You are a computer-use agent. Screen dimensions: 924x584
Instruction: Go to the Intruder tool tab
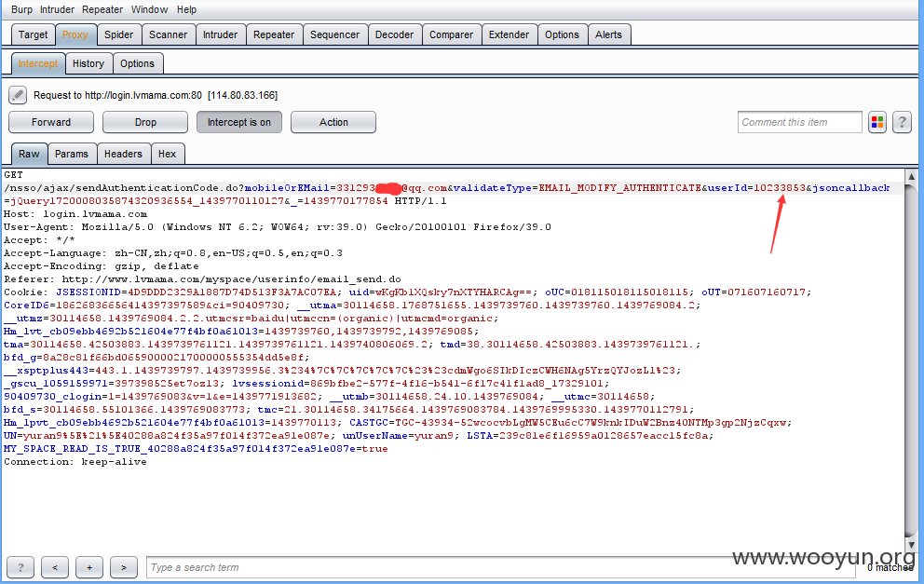coord(221,34)
